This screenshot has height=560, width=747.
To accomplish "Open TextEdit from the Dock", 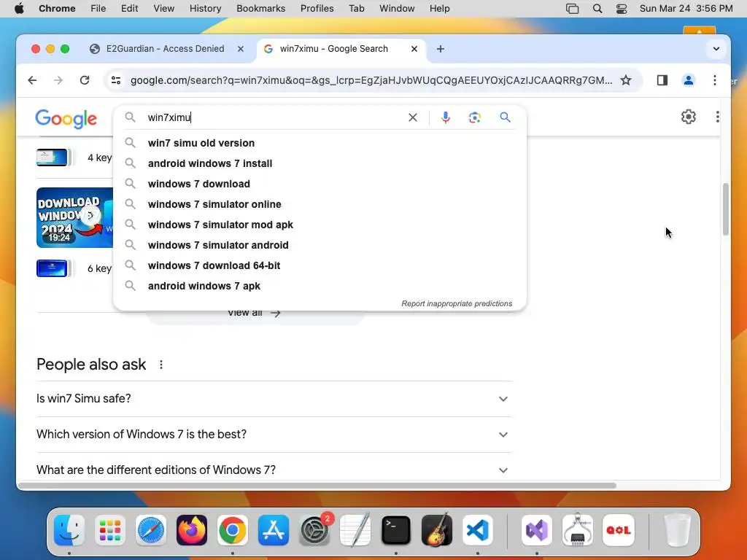I will [x=355, y=530].
